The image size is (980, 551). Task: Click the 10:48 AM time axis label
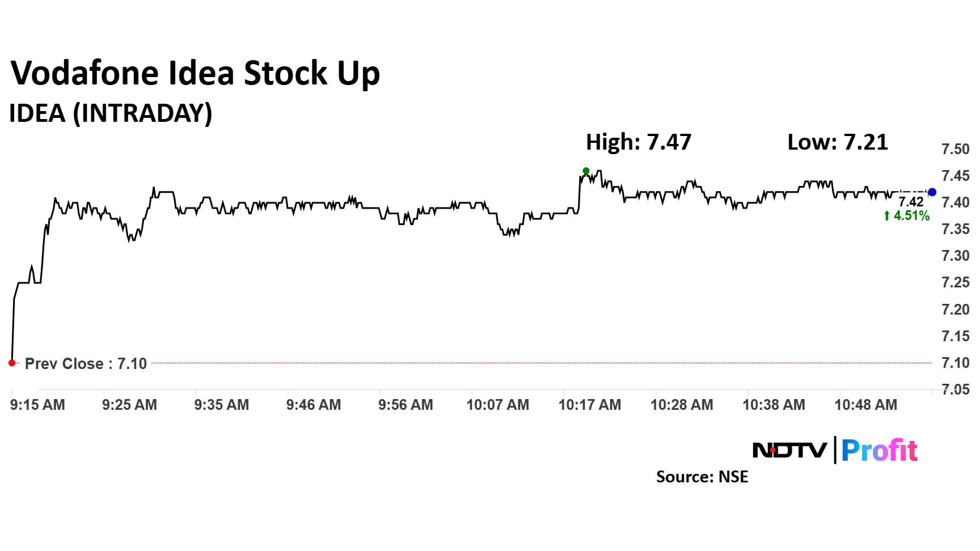pyautogui.click(x=865, y=405)
